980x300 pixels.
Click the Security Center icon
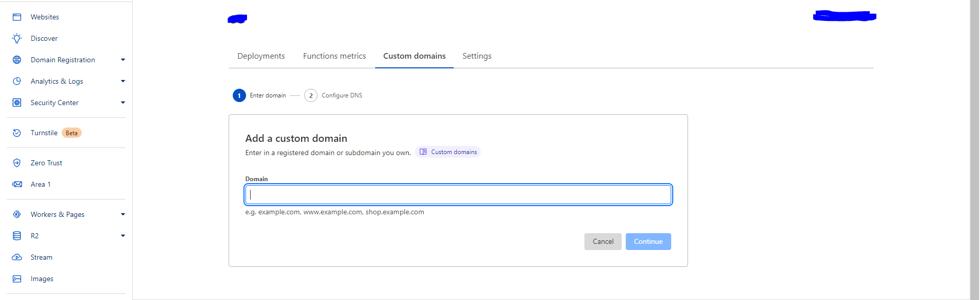17,103
